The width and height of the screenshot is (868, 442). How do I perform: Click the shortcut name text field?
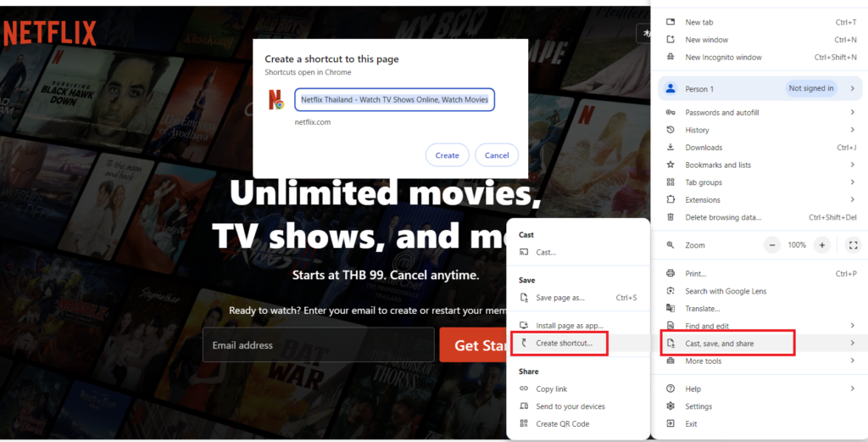395,100
